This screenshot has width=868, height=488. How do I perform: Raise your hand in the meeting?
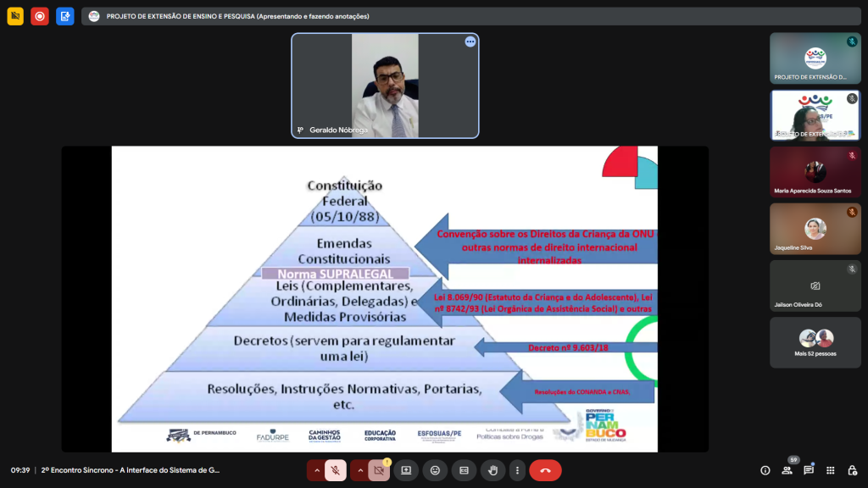492,470
